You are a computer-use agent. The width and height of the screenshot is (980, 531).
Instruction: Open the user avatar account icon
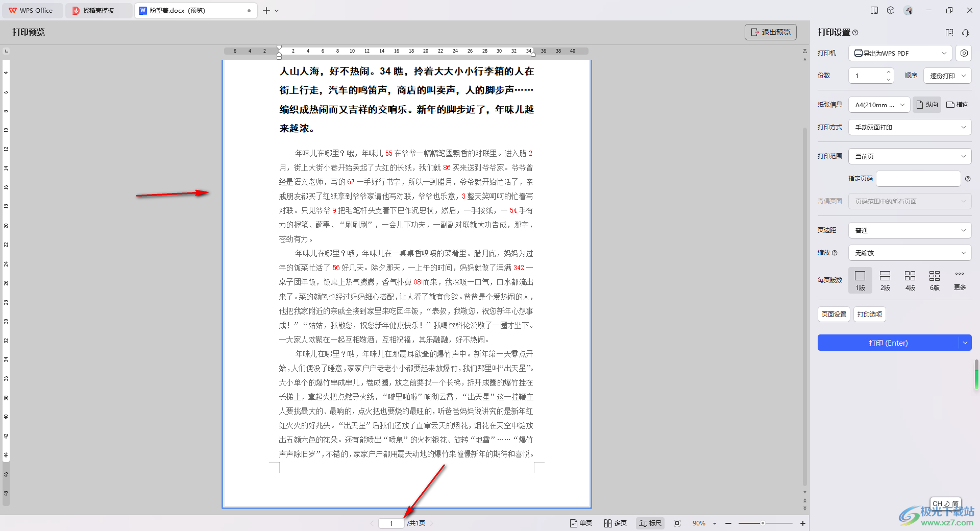point(908,10)
